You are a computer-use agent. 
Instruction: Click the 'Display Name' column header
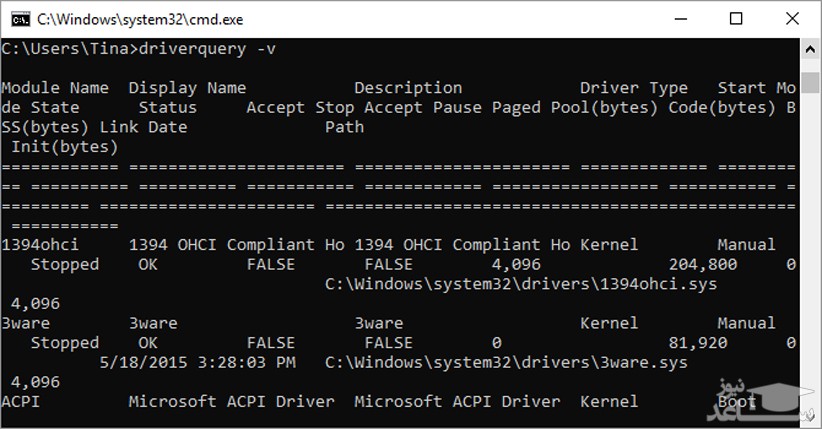tap(187, 88)
